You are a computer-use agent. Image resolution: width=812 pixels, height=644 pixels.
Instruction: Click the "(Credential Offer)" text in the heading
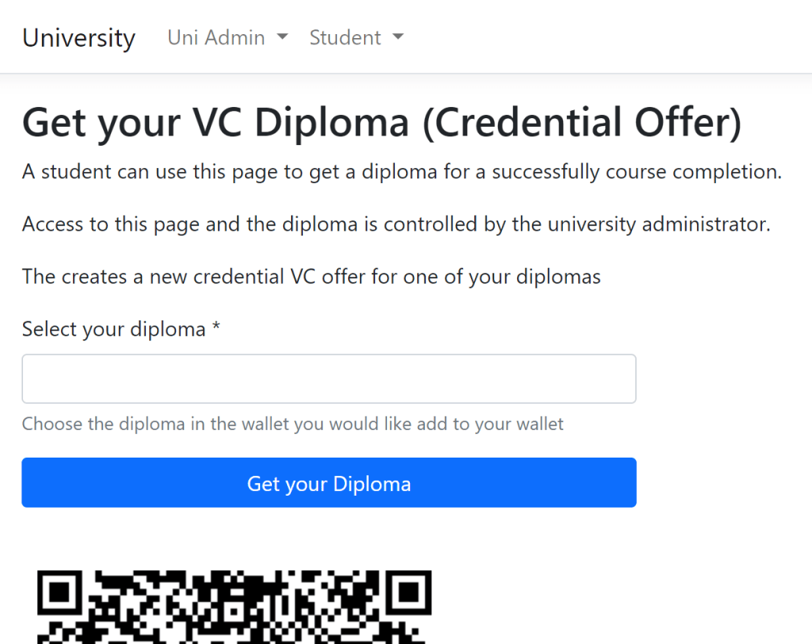coord(582,125)
